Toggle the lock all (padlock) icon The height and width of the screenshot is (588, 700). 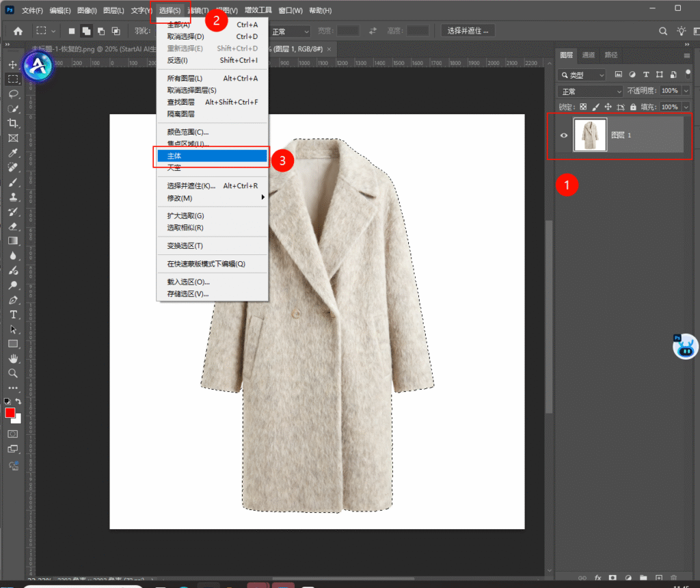633,107
